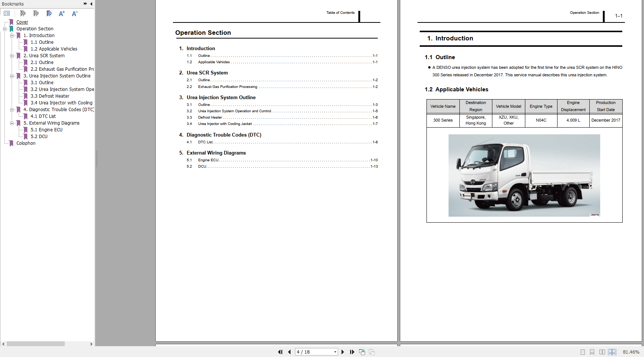Image resolution: width=644 pixels, height=357 pixels.
Task: Collapse the 1. Introduction tree node
Action: click(12, 36)
